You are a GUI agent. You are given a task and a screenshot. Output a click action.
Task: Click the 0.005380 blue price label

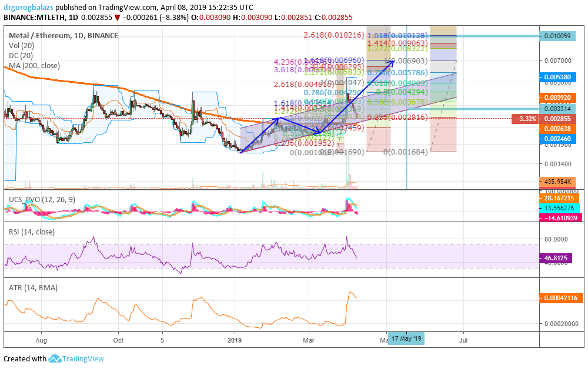(x=557, y=77)
